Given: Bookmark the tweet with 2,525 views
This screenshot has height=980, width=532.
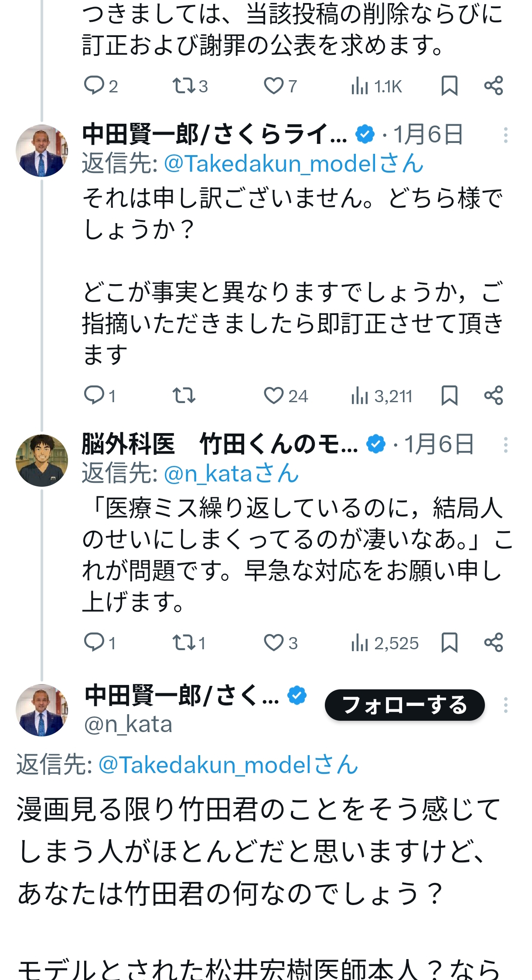Looking at the screenshot, I should coord(449,642).
